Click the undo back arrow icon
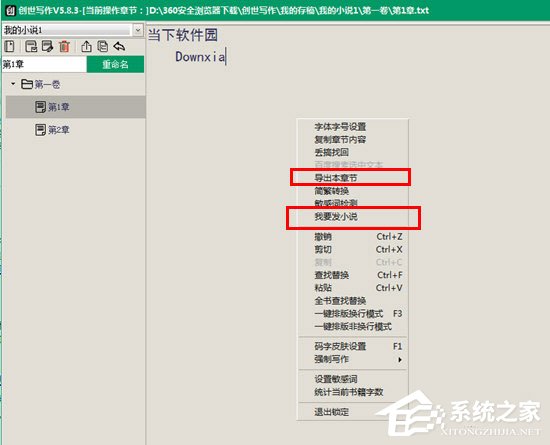 coord(119,46)
